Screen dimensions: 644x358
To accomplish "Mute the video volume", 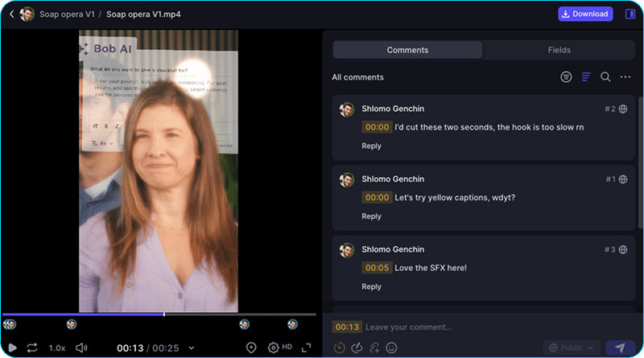I will click(x=81, y=348).
